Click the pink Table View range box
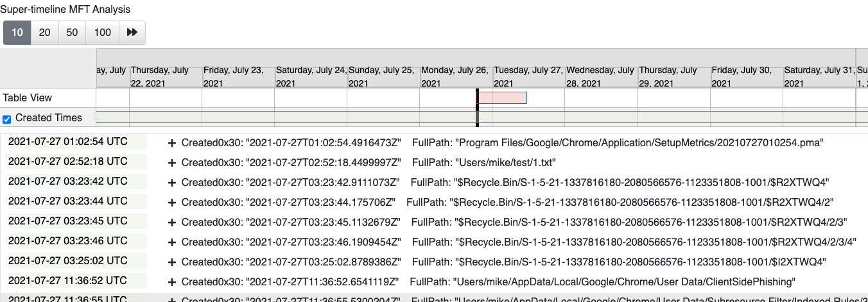The height and width of the screenshot is (302, 868). [x=502, y=97]
